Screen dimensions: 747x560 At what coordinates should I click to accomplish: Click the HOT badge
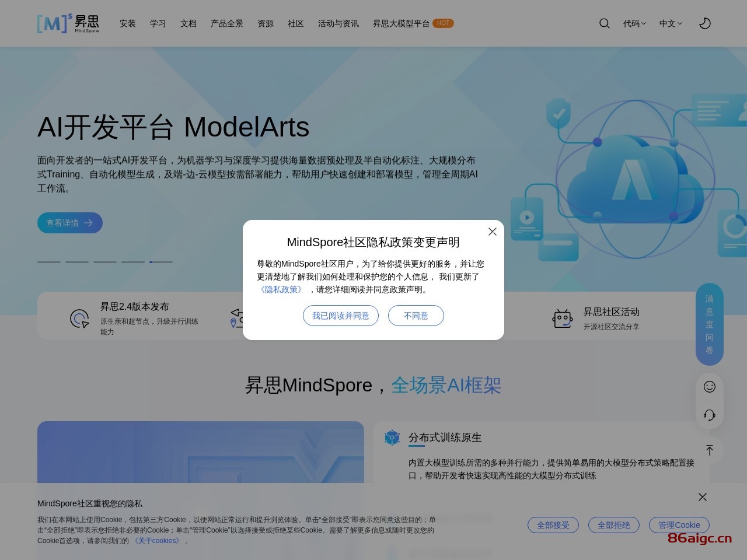[443, 23]
